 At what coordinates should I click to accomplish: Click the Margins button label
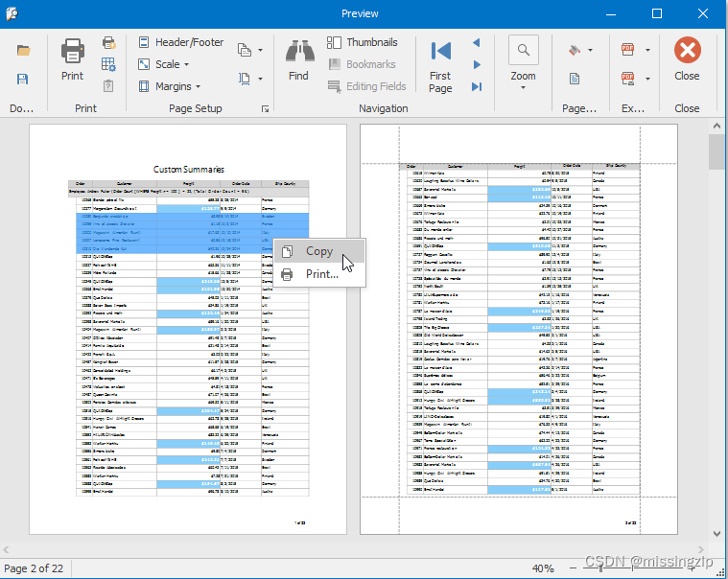coord(174,86)
